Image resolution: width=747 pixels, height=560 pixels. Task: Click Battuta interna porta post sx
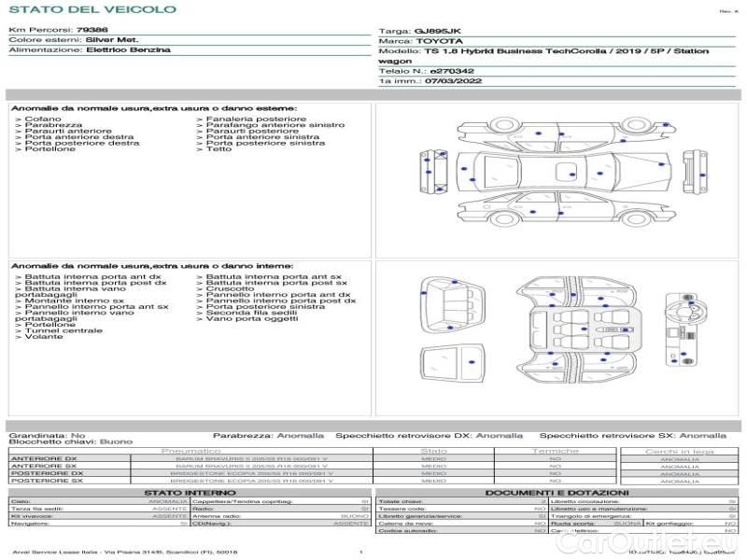pyautogui.click(x=276, y=283)
